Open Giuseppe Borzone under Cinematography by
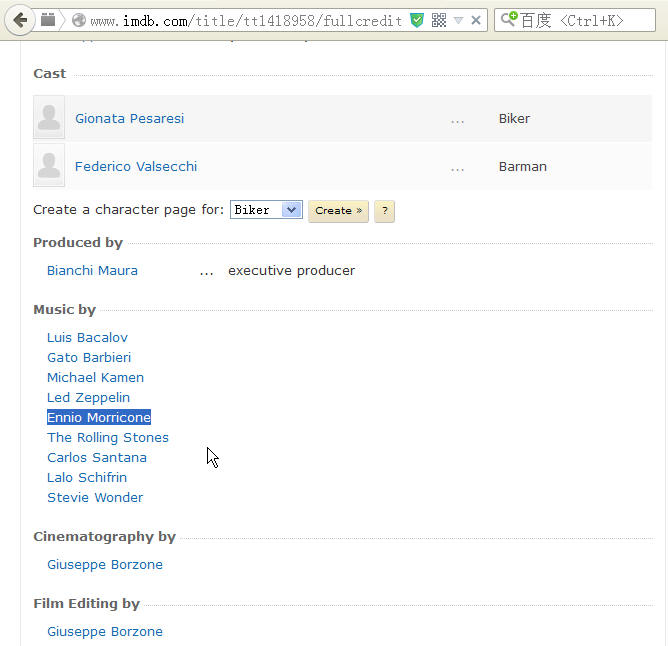Viewport: 668px width, 646px height. (x=105, y=565)
